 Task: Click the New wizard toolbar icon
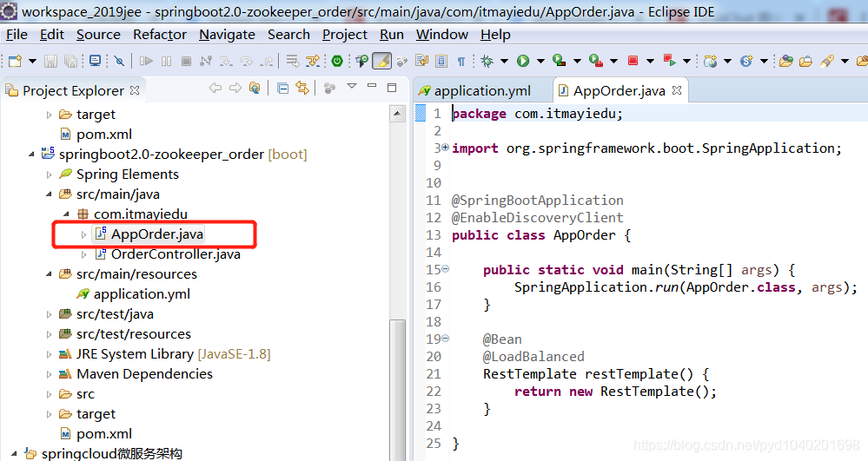coord(15,61)
